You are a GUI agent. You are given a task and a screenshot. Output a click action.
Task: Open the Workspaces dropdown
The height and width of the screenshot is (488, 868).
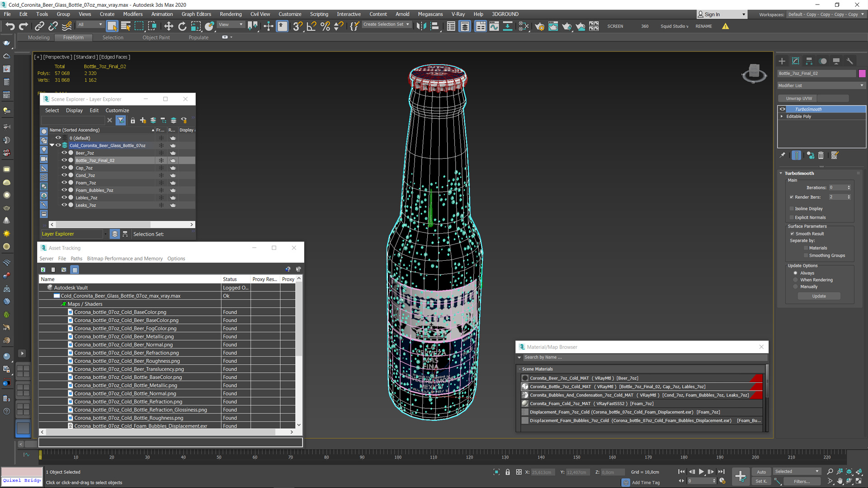[826, 14]
